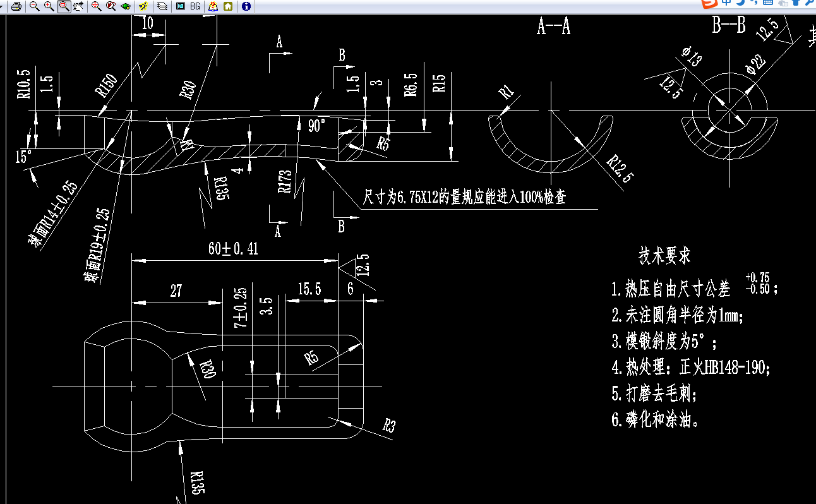Select the Zoom In magnifier tool

tap(49, 6)
